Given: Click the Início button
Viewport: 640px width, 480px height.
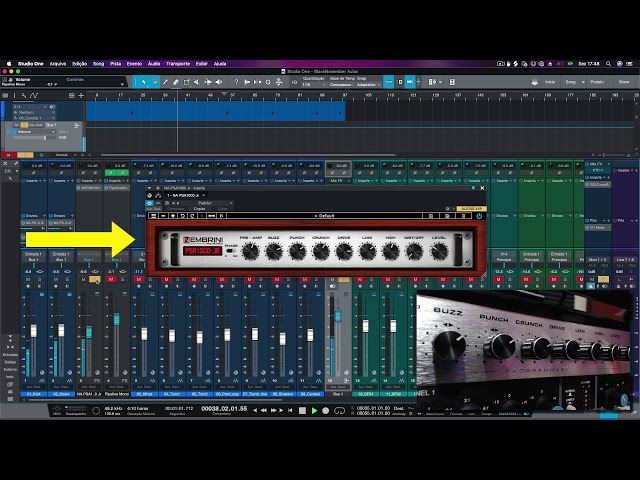Looking at the screenshot, I should 550,82.
